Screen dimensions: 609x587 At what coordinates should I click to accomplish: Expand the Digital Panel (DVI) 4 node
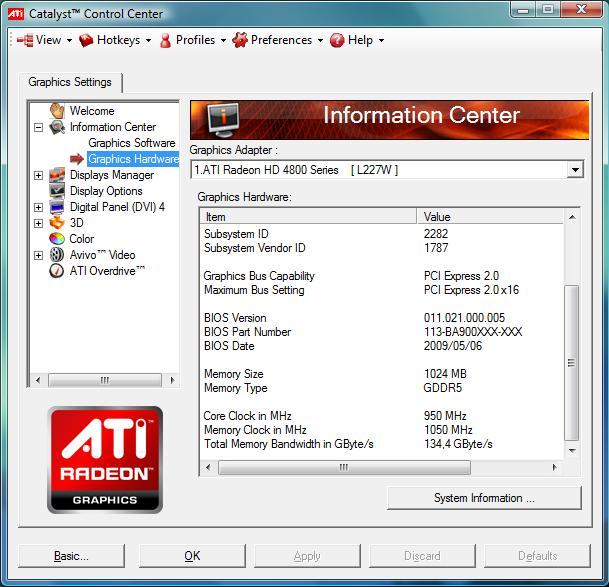tap(38, 207)
